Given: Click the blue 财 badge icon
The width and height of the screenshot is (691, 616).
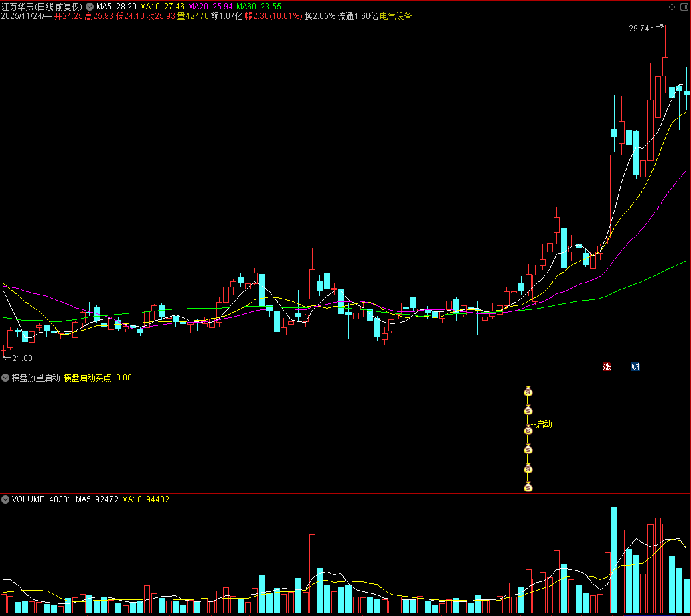Looking at the screenshot, I should 635,367.
